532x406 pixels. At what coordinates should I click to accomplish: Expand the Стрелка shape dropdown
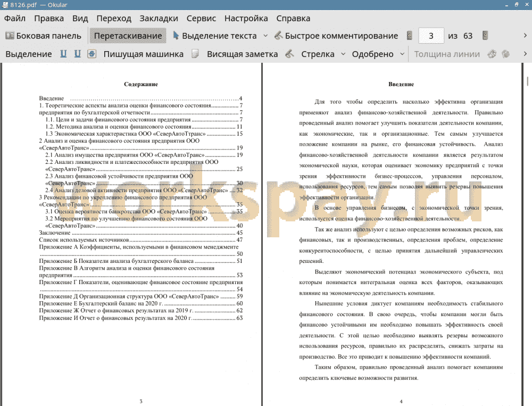coord(343,54)
